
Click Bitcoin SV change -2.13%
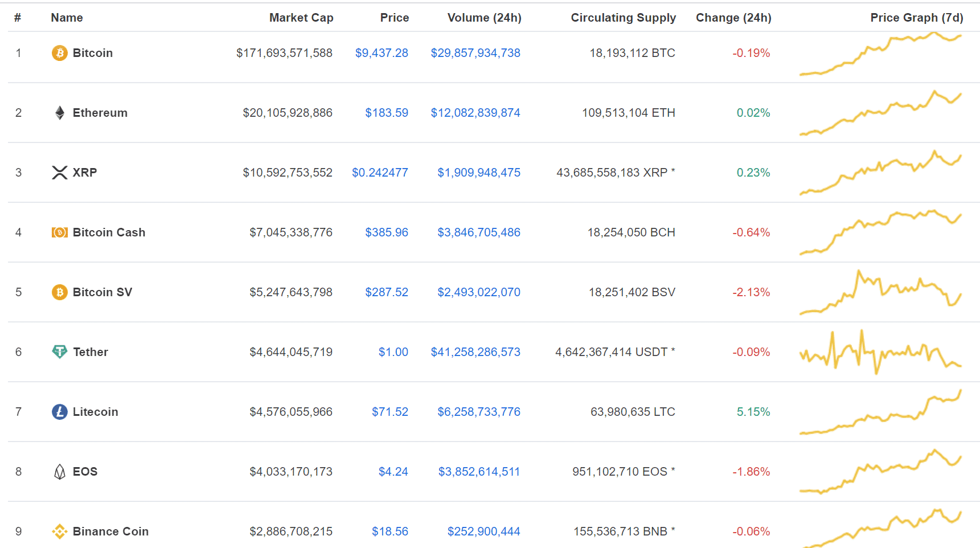[x=751, y=292]
